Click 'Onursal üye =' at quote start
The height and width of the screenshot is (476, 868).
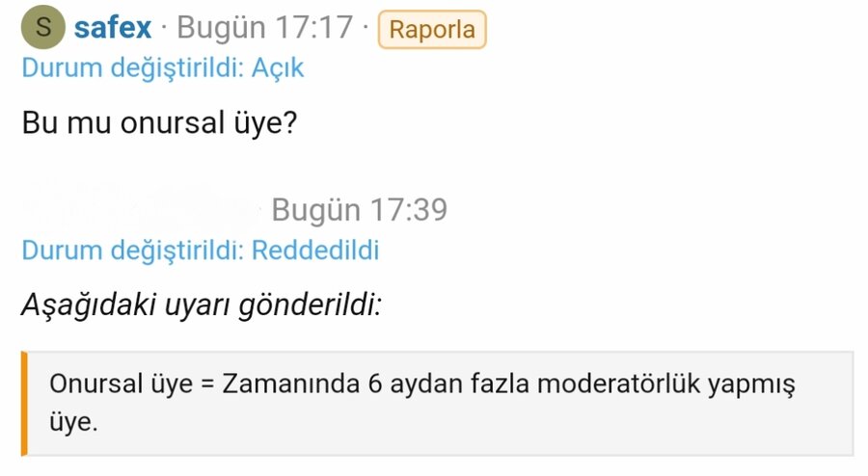click(x=129, y=383)
